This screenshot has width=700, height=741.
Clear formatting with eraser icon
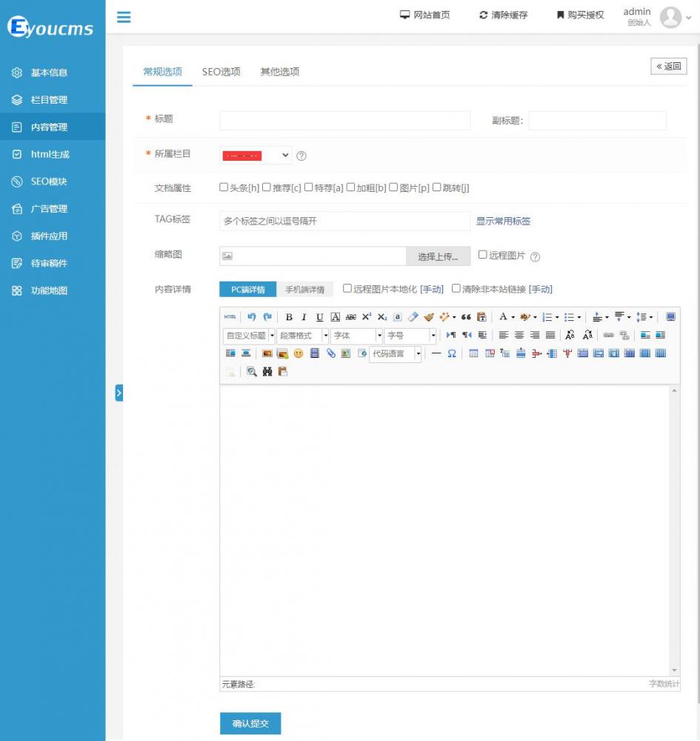(413, 316)
